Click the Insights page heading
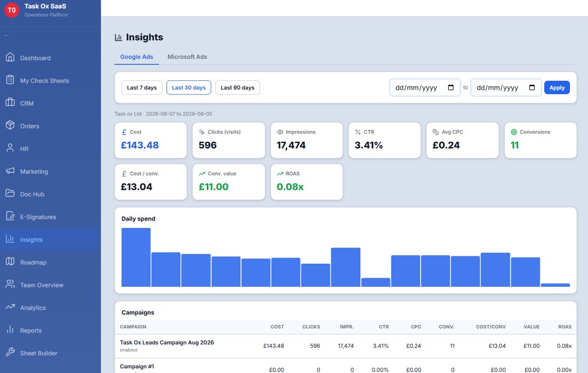Screen dimensions: 588x373 click(144, 37)
